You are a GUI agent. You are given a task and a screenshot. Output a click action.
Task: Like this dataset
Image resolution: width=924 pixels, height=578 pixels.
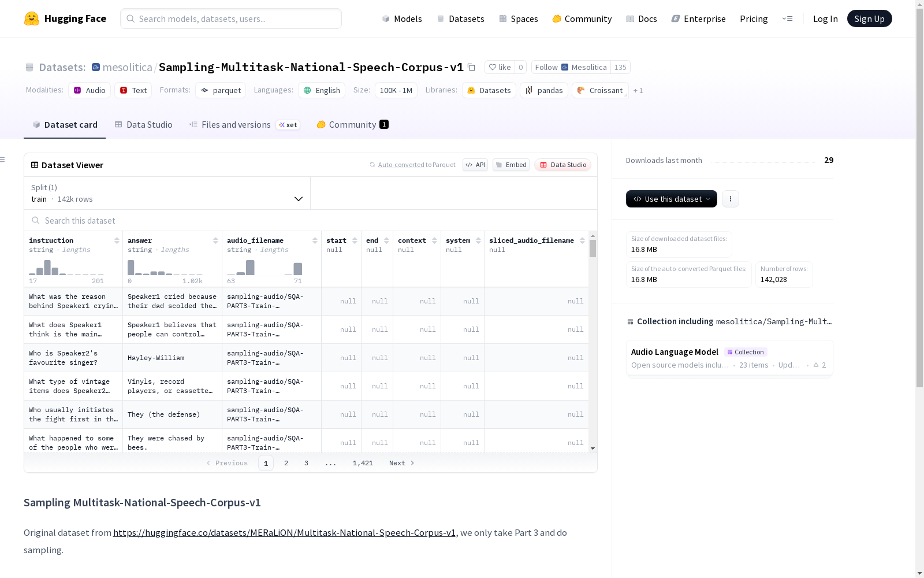pos(500,67)
